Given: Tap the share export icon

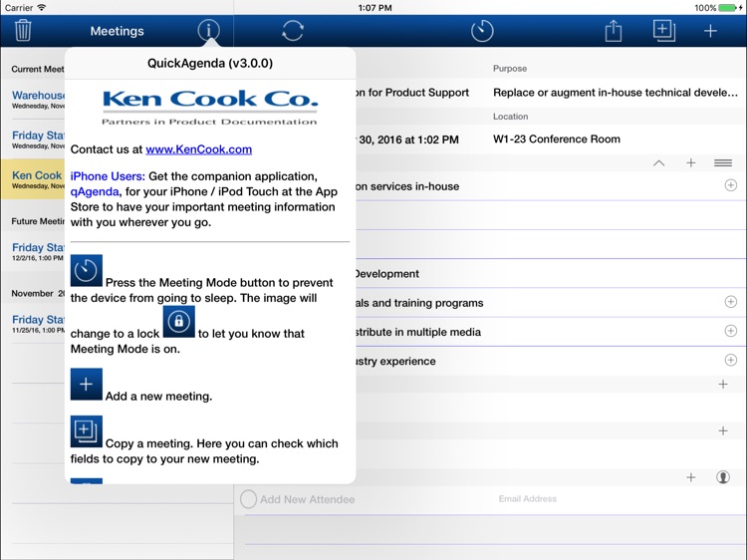Looking at the screenshot, I should point(614,31).
